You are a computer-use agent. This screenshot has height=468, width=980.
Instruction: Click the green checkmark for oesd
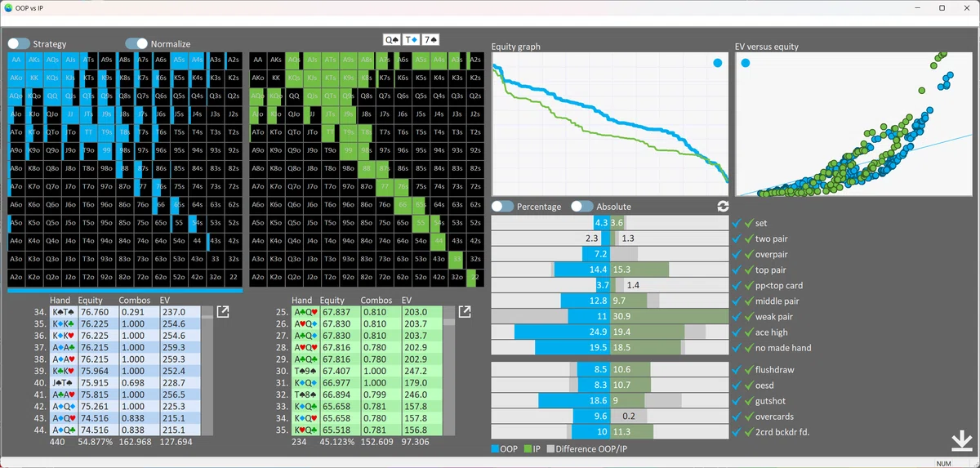(749, 386)
